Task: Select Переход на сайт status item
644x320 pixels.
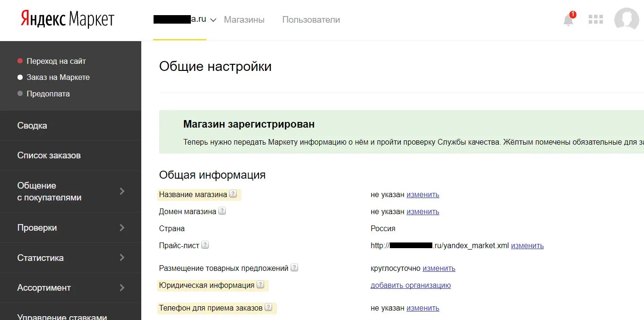Action: 52,61
